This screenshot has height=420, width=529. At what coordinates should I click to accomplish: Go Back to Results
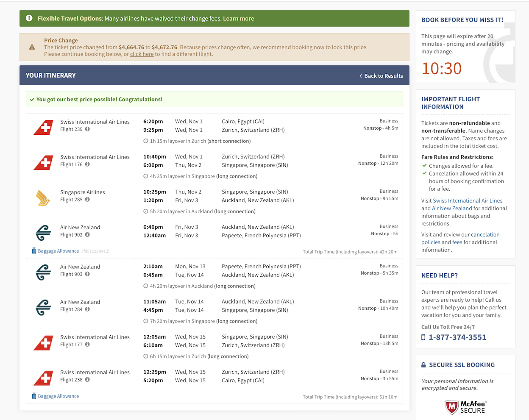(x=381, y=76)
